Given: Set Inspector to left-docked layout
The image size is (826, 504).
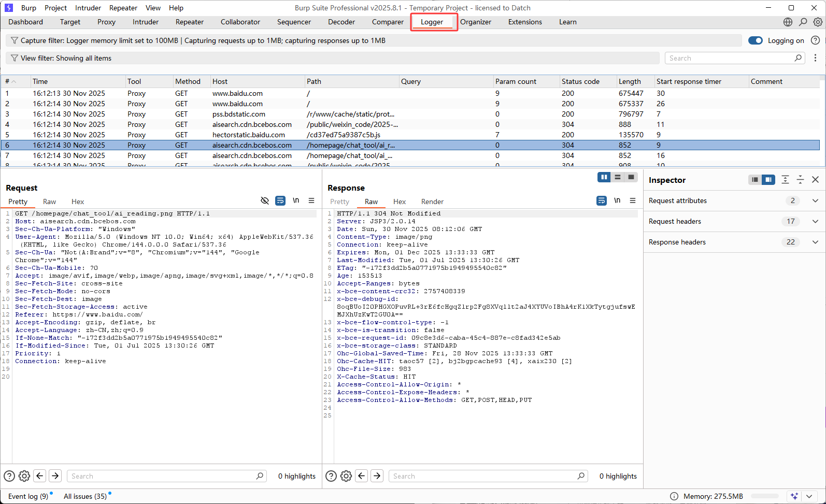Looking at the screenshot, I should 755,180.
